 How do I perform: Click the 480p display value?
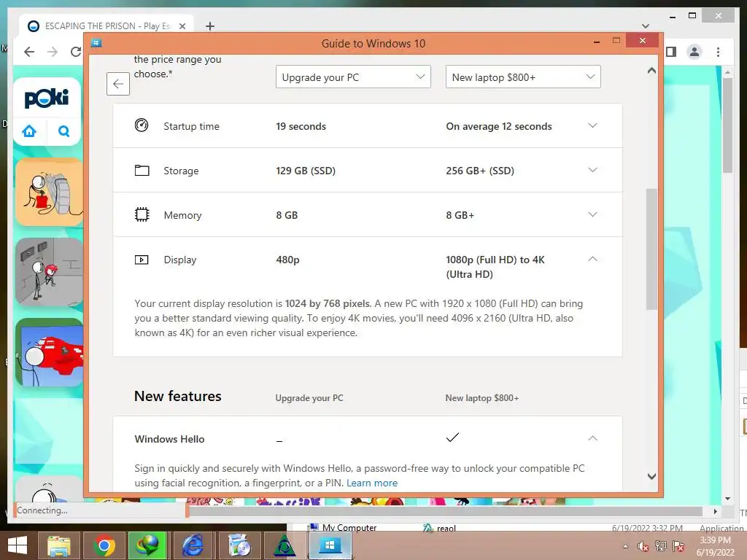(x=287, y=260)
